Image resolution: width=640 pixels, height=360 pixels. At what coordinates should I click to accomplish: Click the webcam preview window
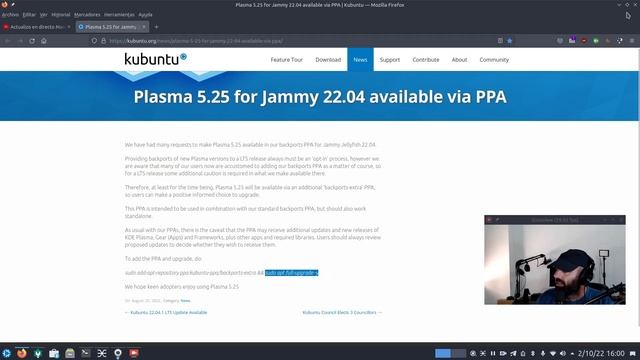point(555,260)
